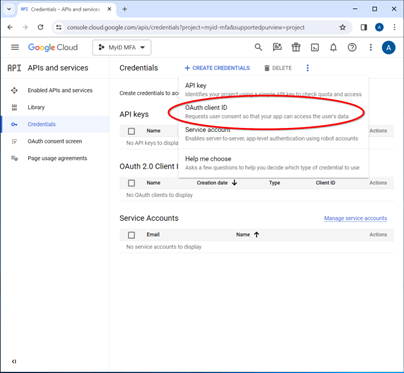Click the OAuth consent screen icon

pos(14,141)
